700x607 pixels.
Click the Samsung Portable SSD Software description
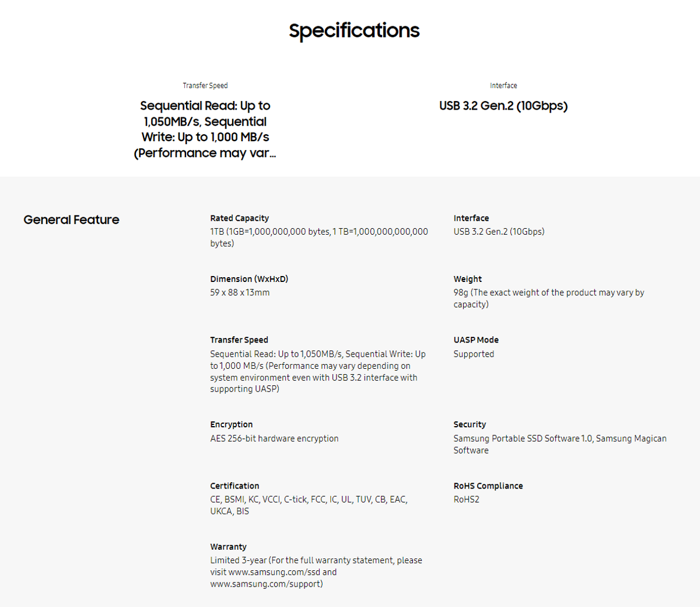click(x=560, y=444)
